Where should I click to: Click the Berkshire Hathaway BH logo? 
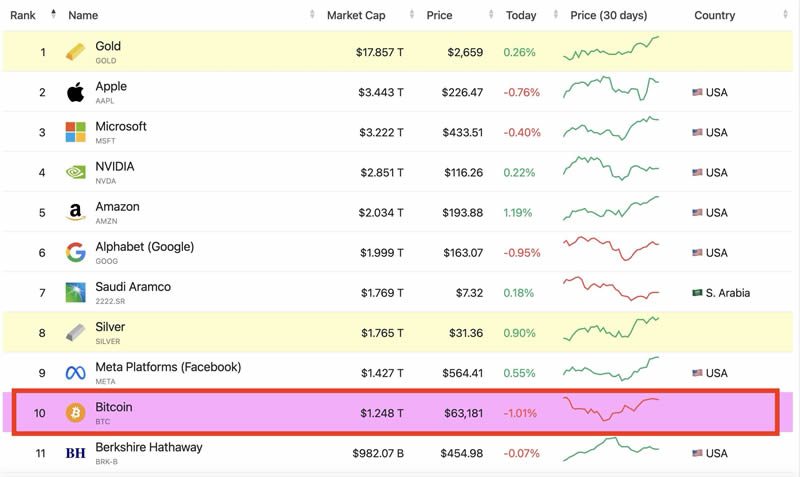pyautogui.click(x=75, y=453)
